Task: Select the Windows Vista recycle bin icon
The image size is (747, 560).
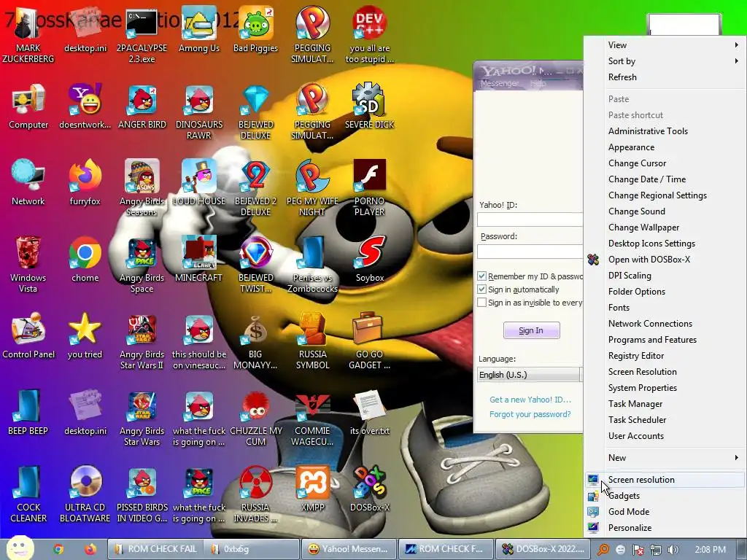Action: coord(28,265)
